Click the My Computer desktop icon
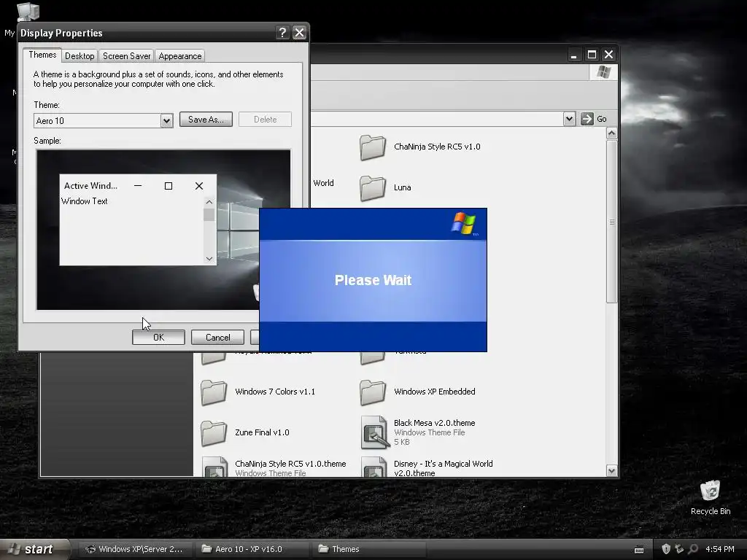Image resolution: width=747 pixels, height=560 pixels. coord(28,12)
